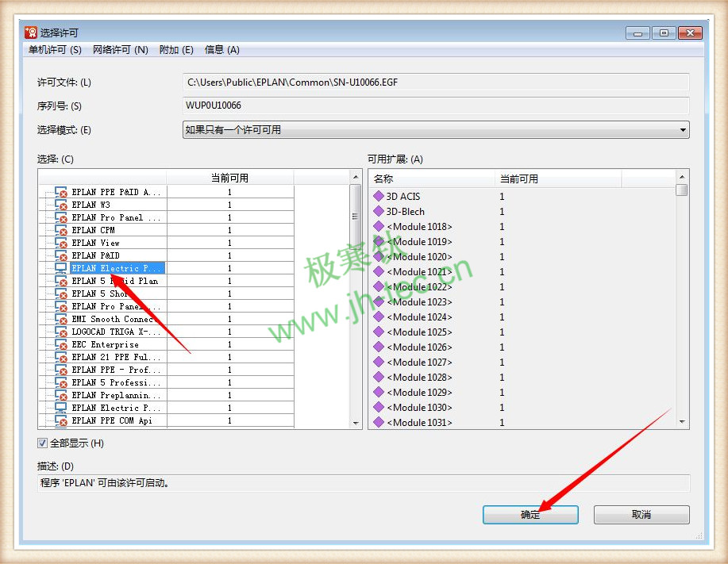
Task: Click the extensions list scroll down arrow
Action: point(682,421)
